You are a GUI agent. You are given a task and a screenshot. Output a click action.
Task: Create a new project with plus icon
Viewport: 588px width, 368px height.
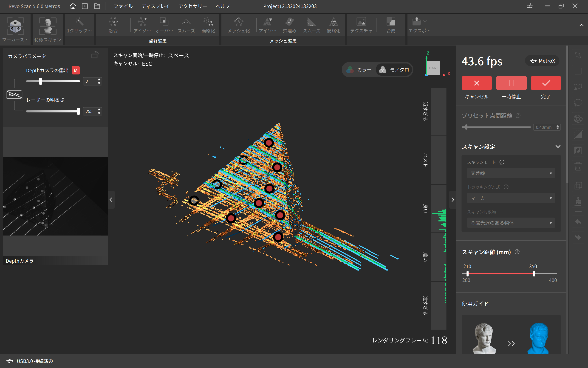coord(85,6)
